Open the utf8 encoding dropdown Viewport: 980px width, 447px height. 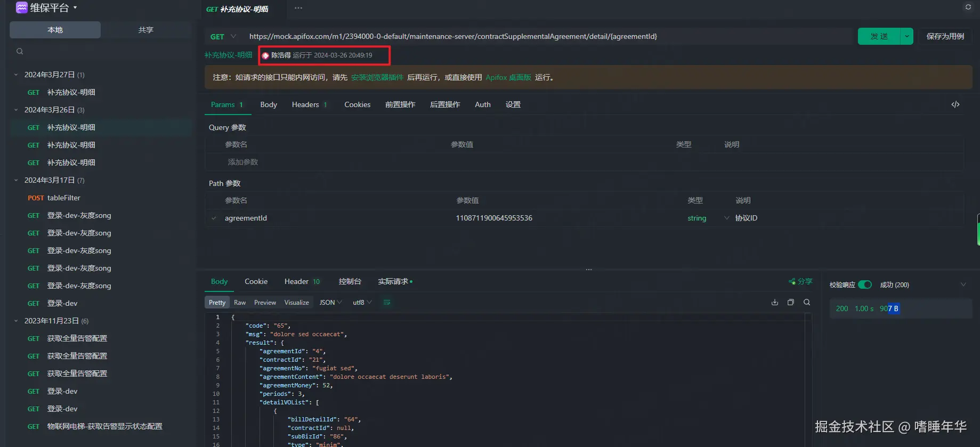pos(362,302)
